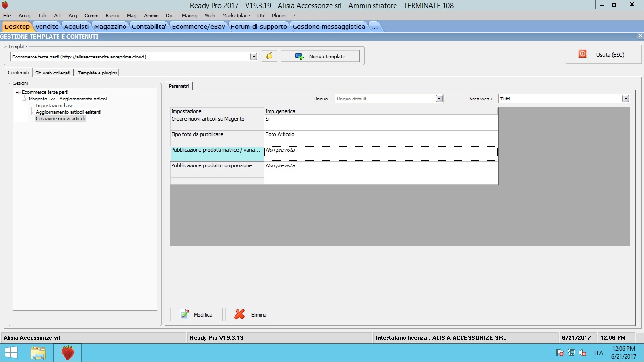This screenshot has height=362, width=644.
Task: Open the Marketplace menu
Action: point(236,16)
